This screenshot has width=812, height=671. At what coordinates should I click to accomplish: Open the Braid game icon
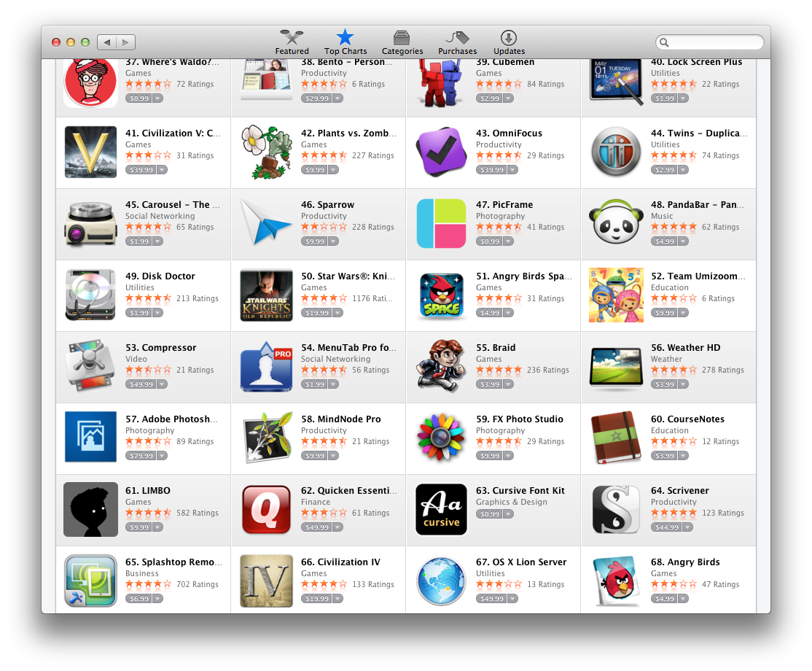click(441, 365)
